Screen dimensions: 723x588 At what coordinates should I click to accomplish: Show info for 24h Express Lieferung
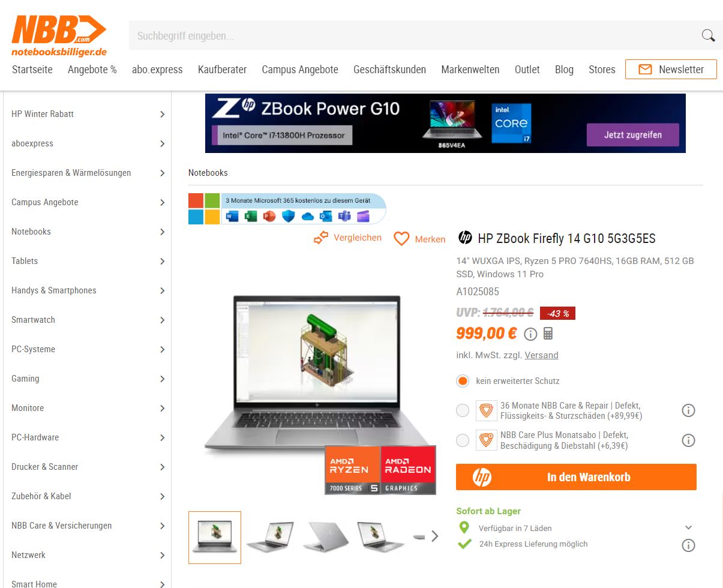point(688,545)
